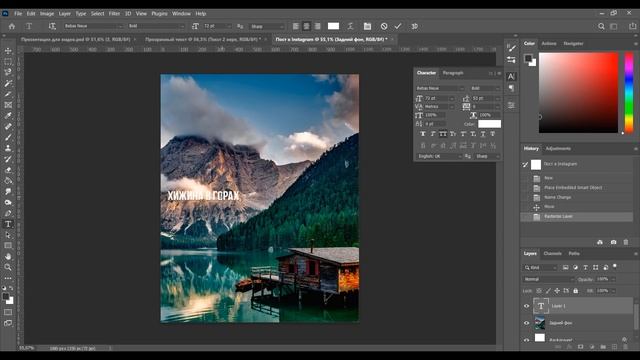Delete current state in History panel
The width and height of the screenshot is (640, 360).
(x=626, y=242)
